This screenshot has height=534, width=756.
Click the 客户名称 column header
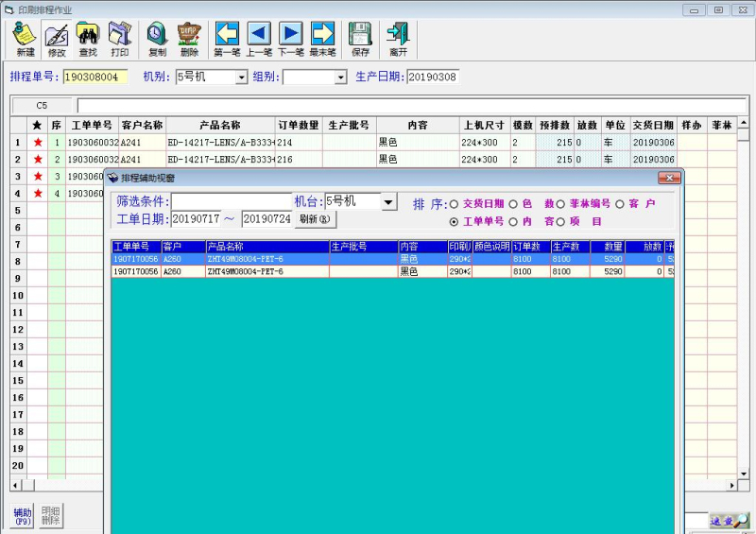[142, 126]
